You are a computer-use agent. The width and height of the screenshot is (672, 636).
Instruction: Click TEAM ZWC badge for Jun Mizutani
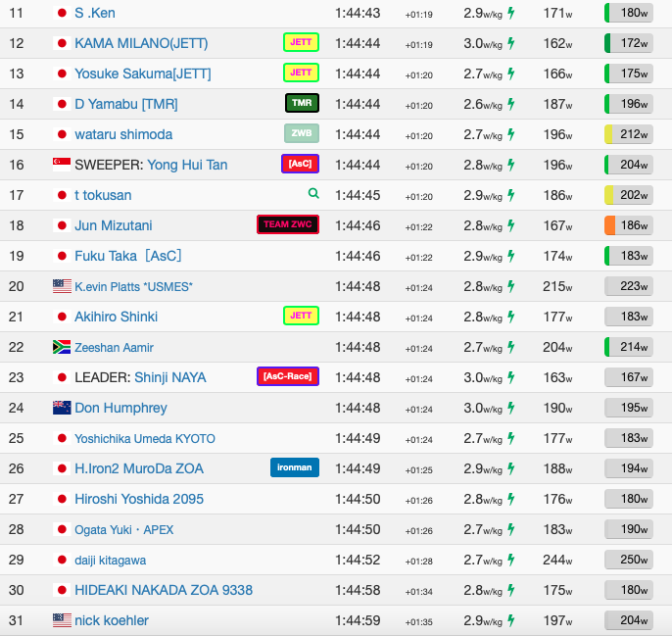288,224
